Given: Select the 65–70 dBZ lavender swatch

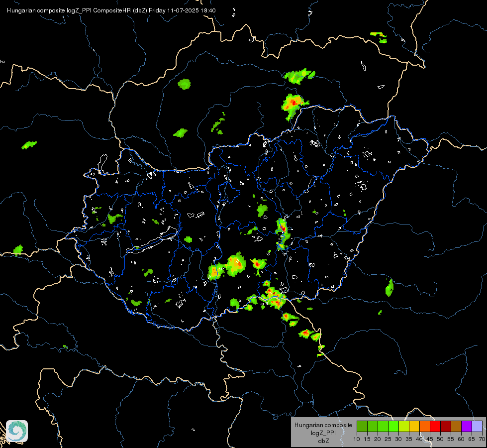Looking at the screenshot, I should click(477, 426).
